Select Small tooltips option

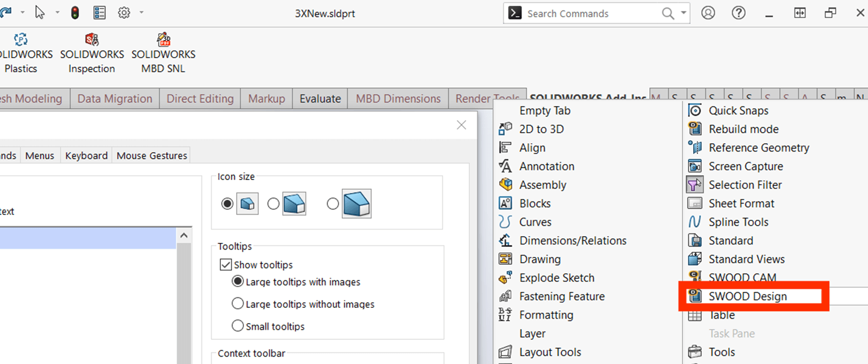click(x=238, y=326)
